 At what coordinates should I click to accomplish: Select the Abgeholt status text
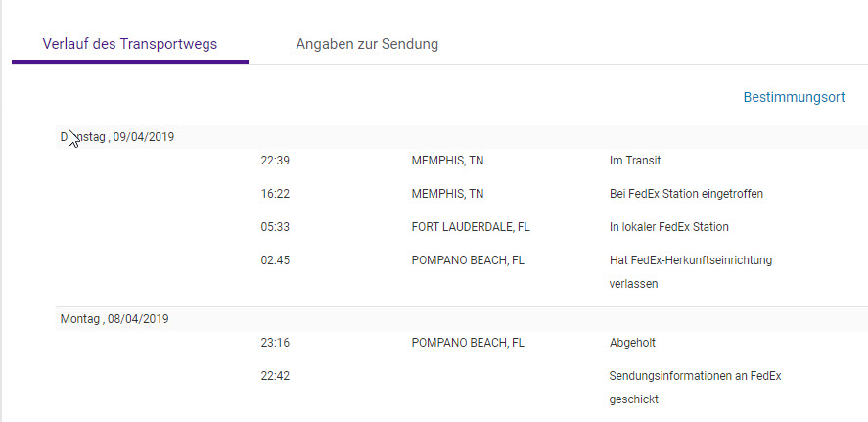coord(632,343)
